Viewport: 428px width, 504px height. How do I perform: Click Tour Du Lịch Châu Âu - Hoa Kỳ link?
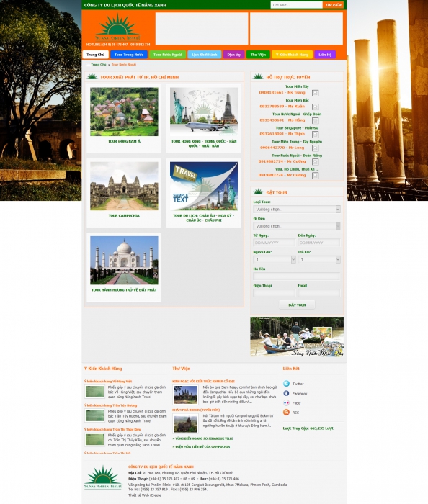click(x=204, y=217)
